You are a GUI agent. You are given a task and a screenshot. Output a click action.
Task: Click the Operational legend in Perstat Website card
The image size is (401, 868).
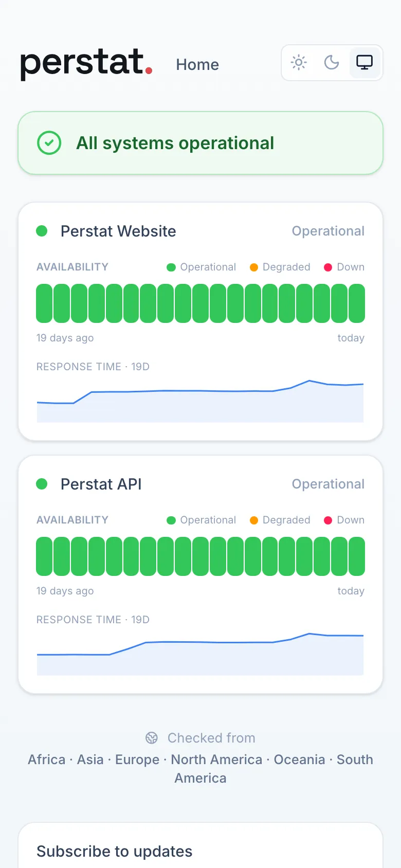coord(202,267)
